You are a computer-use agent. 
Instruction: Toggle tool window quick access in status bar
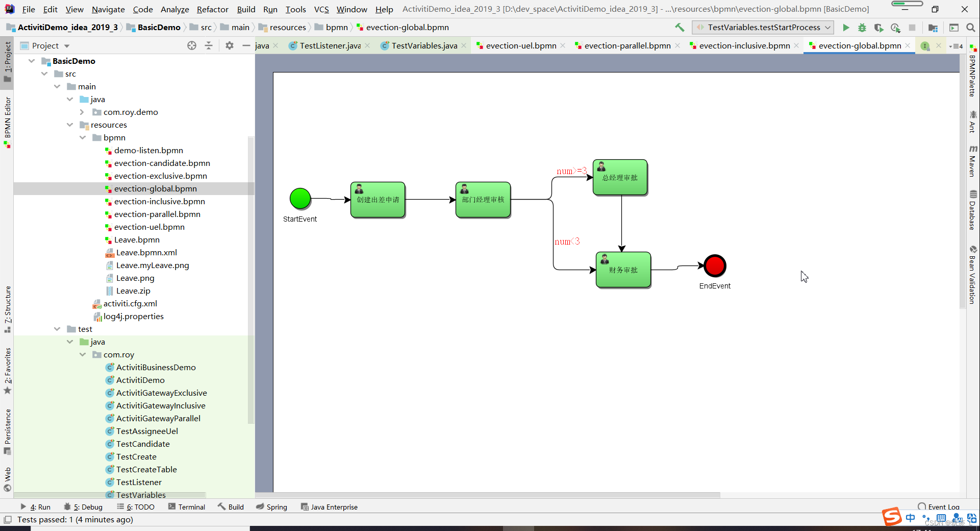(8, 520)
